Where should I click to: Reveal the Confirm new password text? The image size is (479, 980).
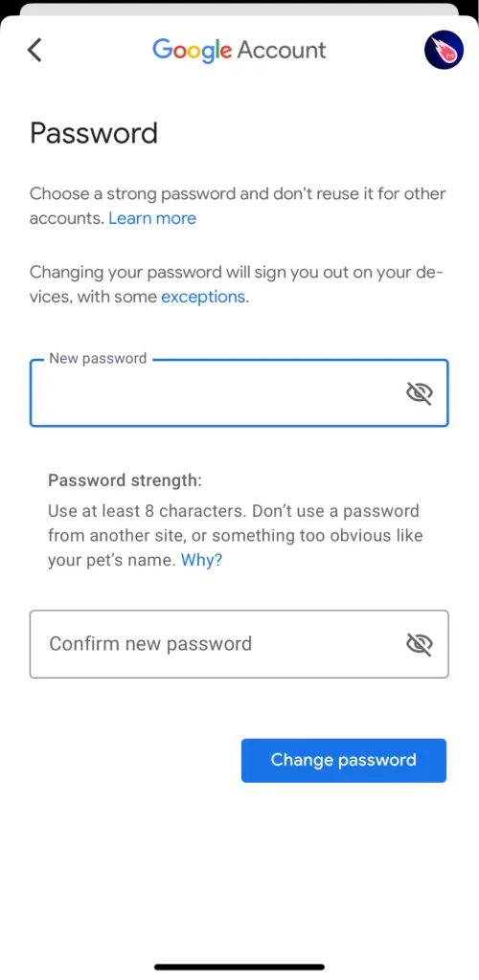tap(420, 644)
